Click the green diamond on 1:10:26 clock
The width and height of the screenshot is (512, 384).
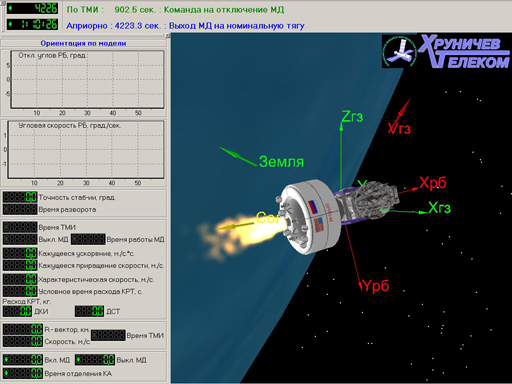10,24
